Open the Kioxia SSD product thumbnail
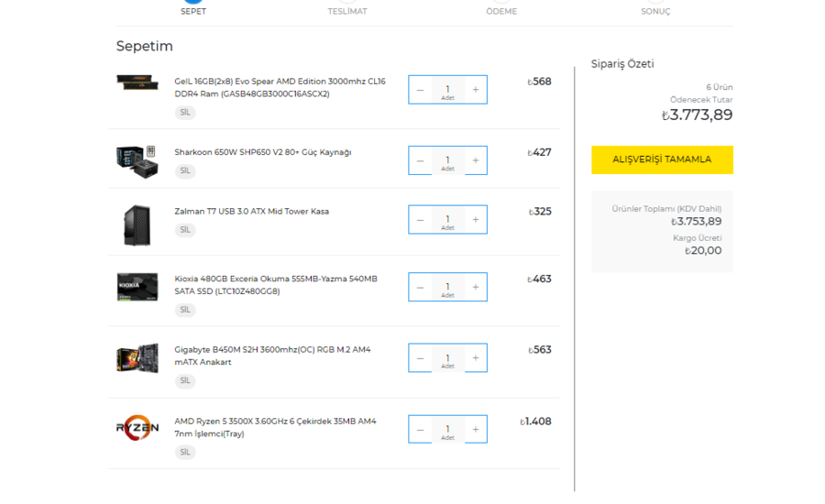 coord(137,287)
